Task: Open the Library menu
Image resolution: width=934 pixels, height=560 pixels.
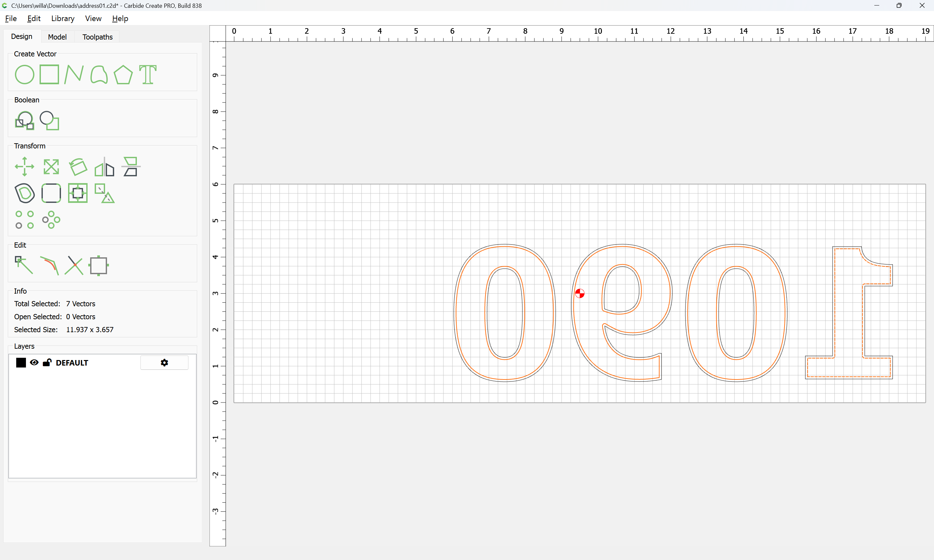Action: coord(63,18)
